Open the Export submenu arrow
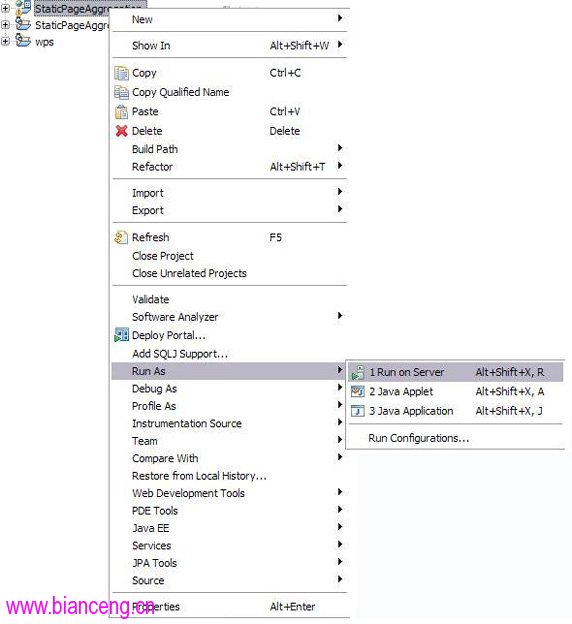572x624 pixels. pos(340,209)
